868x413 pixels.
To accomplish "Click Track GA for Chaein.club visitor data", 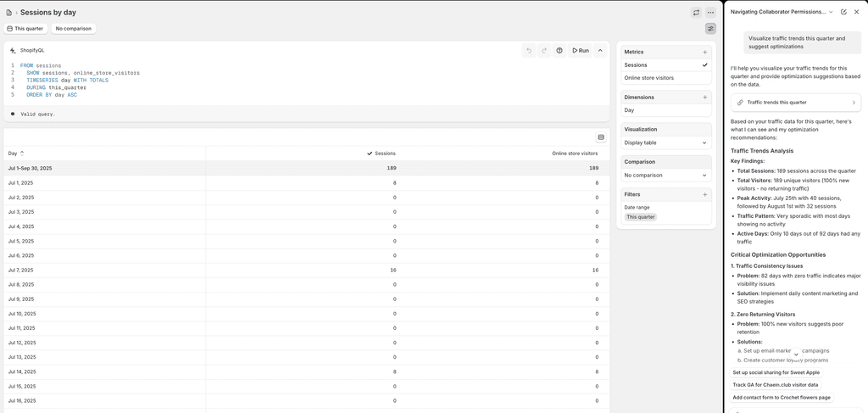I will [x=776, y=385].
